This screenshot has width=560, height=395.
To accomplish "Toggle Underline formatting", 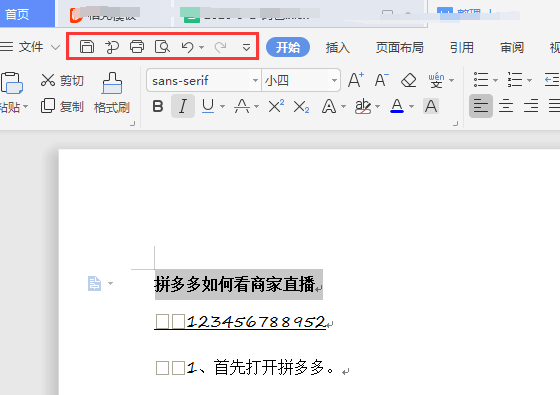I will coord(208,106).
